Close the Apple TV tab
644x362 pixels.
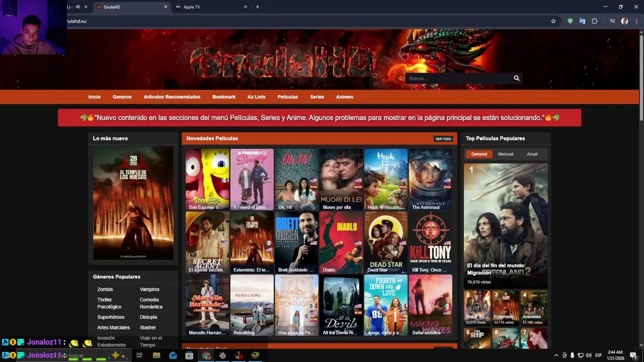246,7
